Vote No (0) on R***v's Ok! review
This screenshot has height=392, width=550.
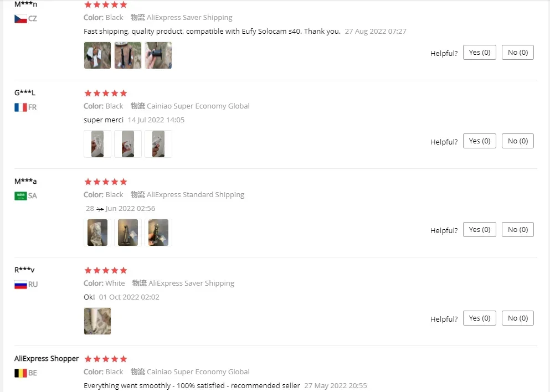point(517,318)
